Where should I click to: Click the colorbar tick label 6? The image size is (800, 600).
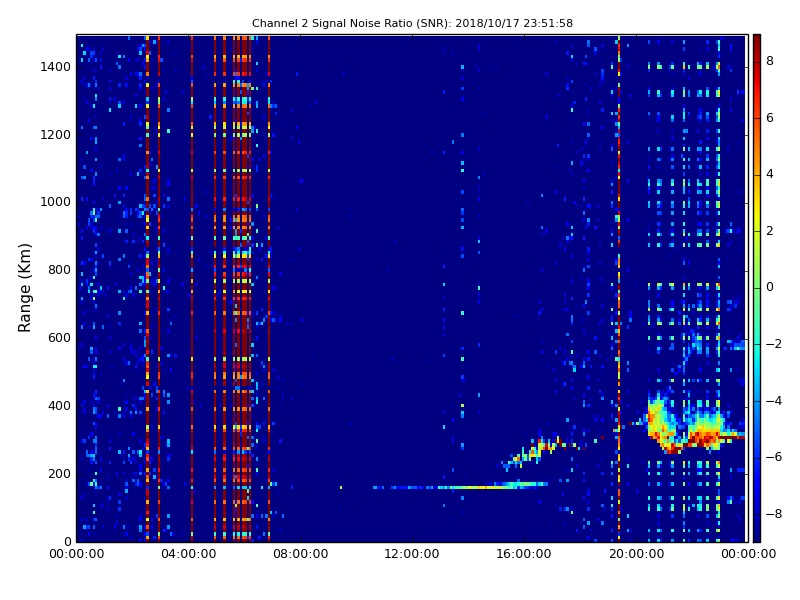(x=770, y=118)
